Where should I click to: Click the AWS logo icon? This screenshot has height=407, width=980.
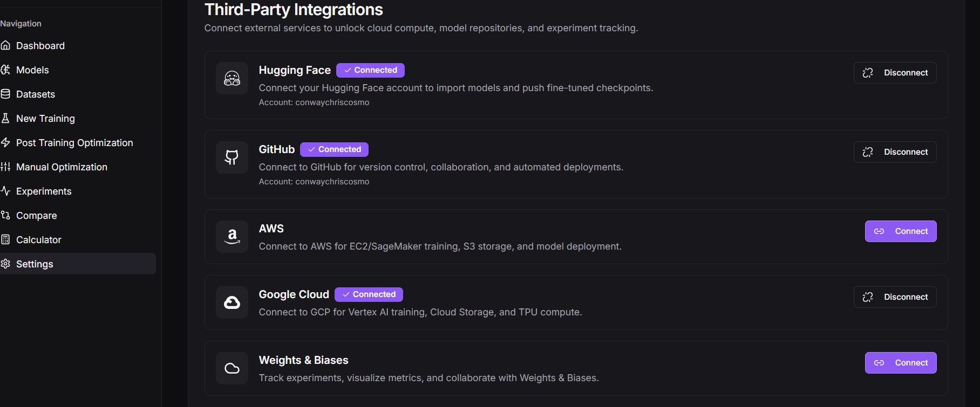(232, 237)
